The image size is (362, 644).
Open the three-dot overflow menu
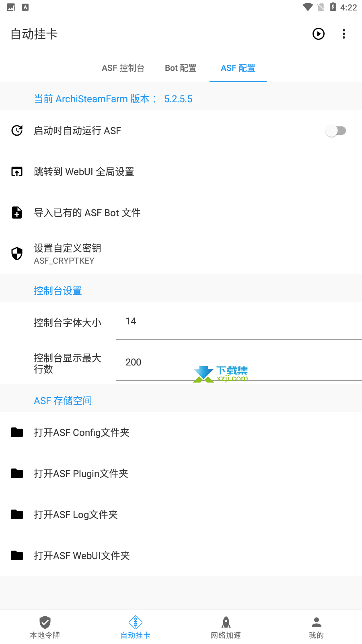coord(344,34)
